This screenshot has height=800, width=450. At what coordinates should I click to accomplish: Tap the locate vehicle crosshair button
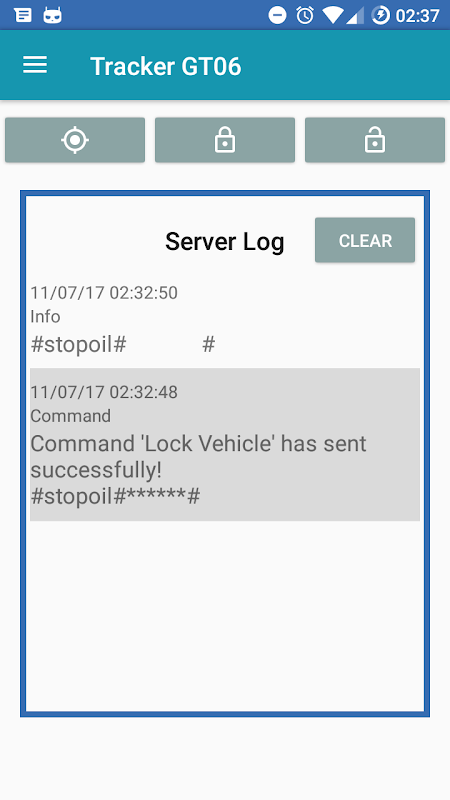[75, 140]
